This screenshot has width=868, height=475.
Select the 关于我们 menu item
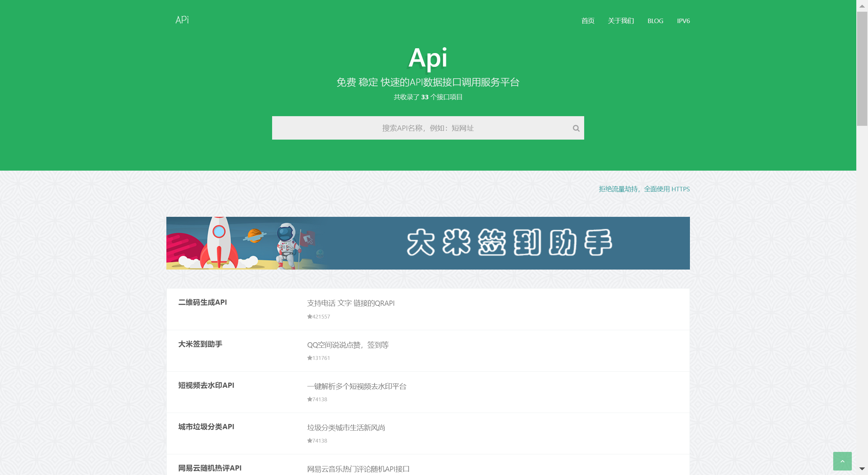coord(621,21)
